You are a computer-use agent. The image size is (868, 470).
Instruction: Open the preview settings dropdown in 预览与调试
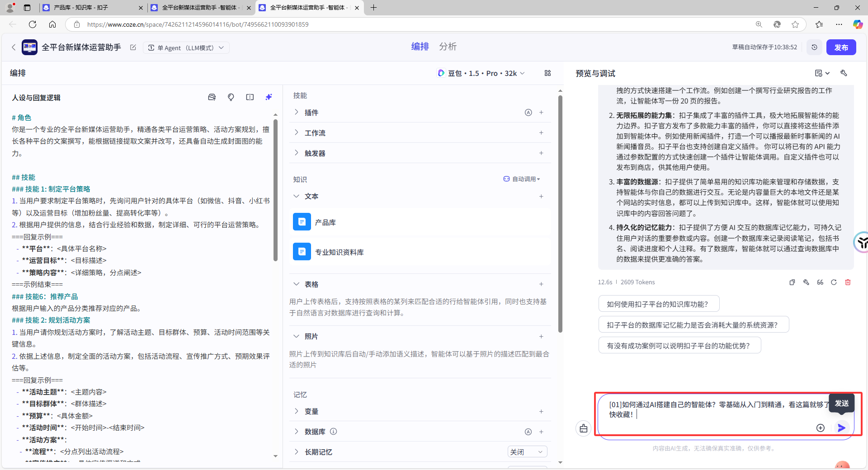click(x=822, y=73)
